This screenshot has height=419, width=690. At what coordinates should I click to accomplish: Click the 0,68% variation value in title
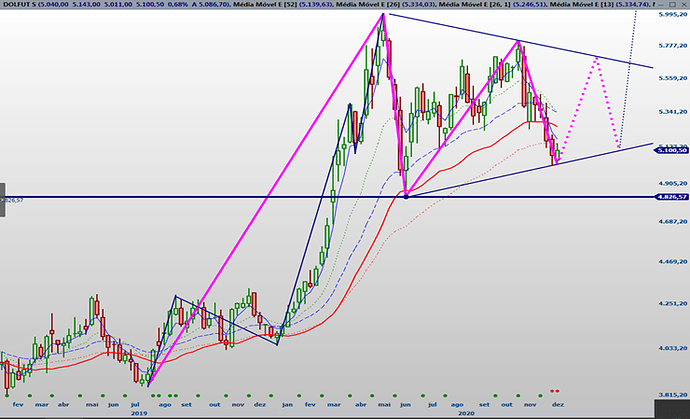[177, 4]
